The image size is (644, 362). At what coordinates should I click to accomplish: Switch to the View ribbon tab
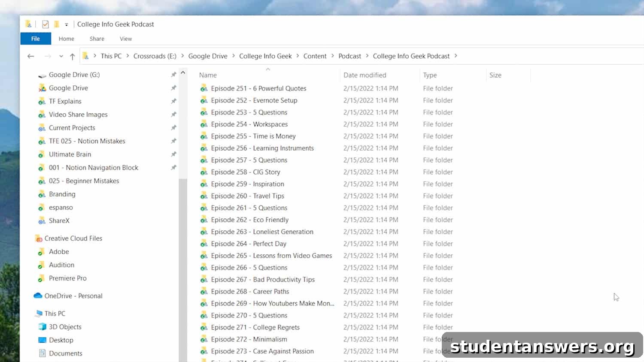pos(126,39)
